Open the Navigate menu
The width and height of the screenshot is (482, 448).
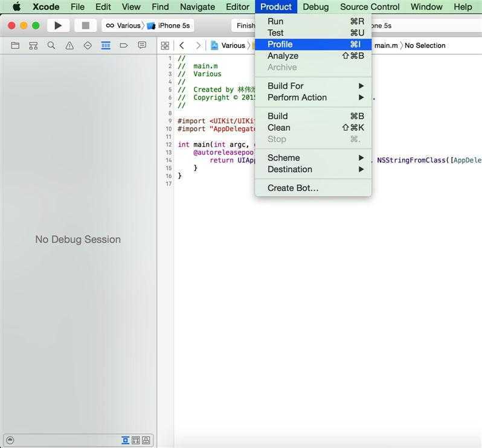pos(198,7)
